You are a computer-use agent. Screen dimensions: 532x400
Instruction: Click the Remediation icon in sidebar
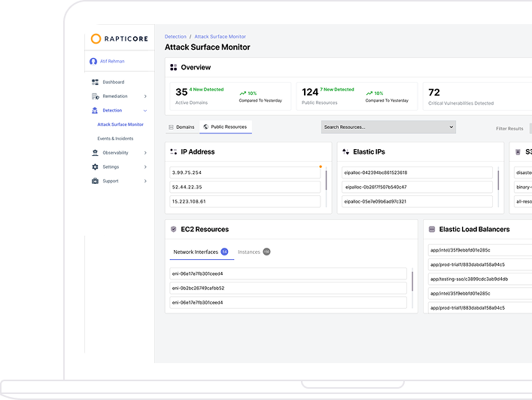pos(95,96)
